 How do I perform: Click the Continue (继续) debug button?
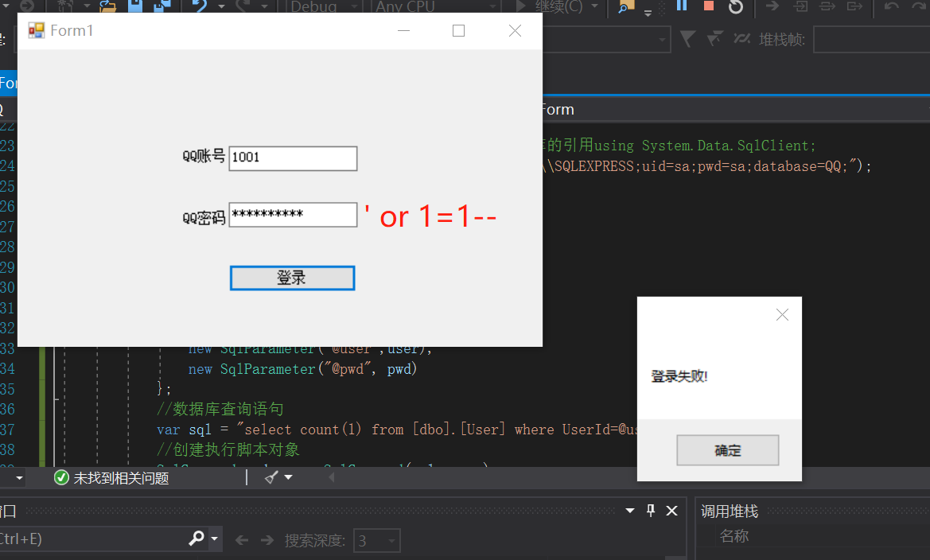(549, 6)
